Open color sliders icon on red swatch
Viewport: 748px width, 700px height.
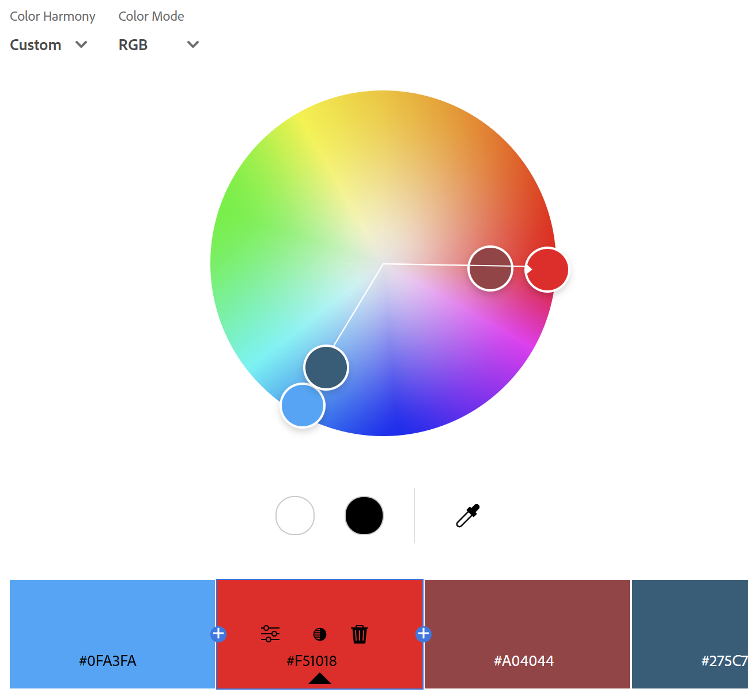(x=270, y=634)
